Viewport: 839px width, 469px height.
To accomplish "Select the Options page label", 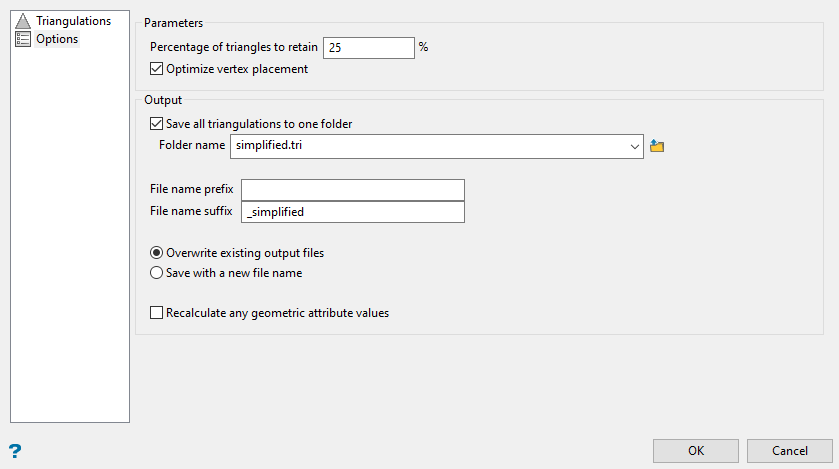I will click(x=57, y=39).
